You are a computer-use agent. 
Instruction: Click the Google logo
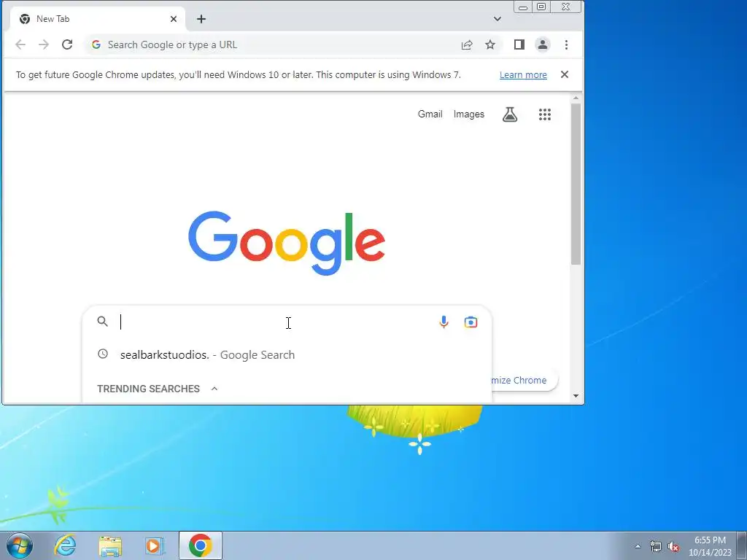coord(286,243)
